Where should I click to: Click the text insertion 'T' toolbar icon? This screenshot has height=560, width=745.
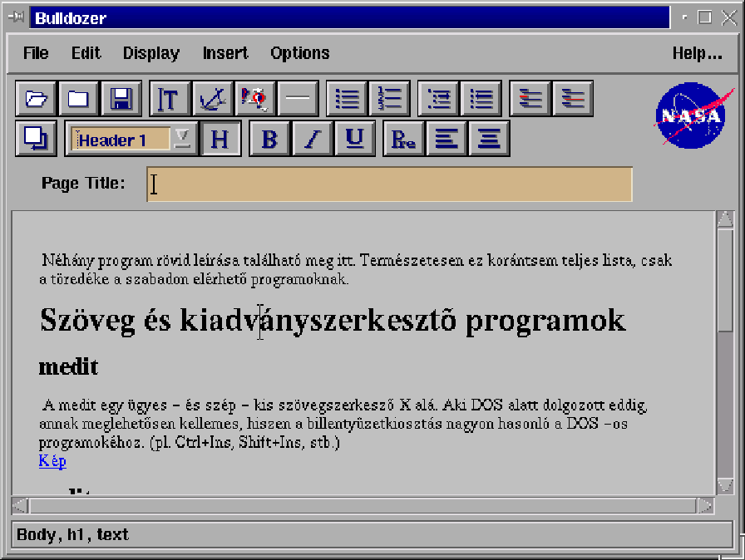(x=170, y=99)
